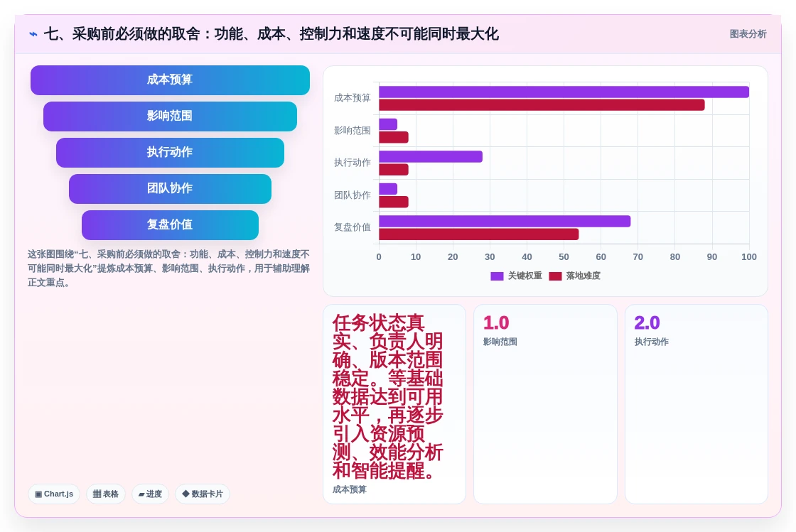Click the red 落地难度 legend swatch
The height and width of the screenshot is (532, 796).
(555, 276)
